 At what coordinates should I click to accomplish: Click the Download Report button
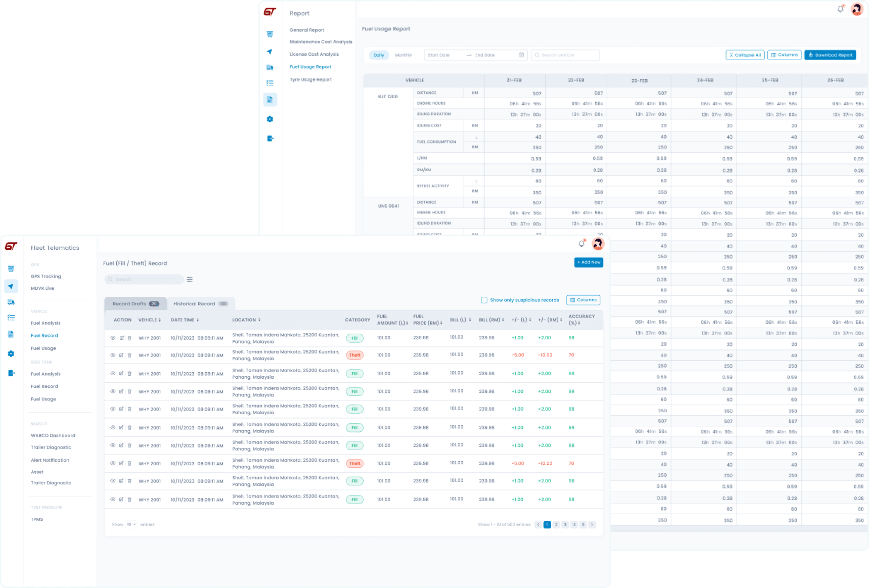coord(830,55)
